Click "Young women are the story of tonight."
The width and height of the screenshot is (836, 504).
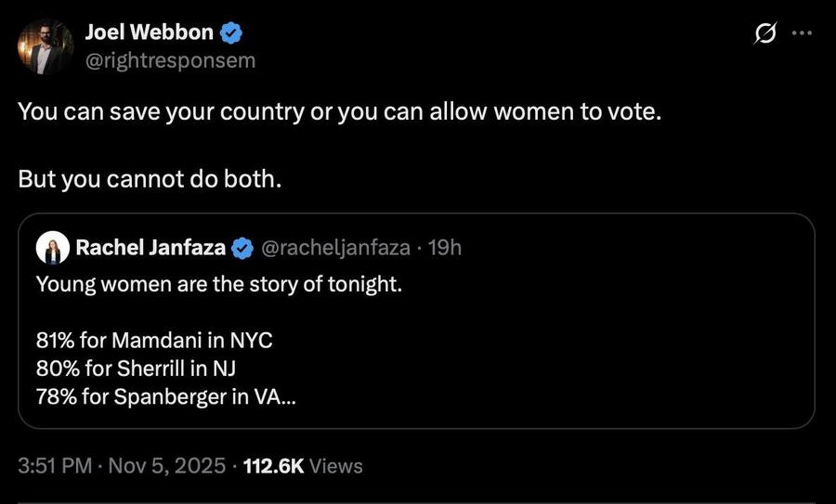pos(218,283)
